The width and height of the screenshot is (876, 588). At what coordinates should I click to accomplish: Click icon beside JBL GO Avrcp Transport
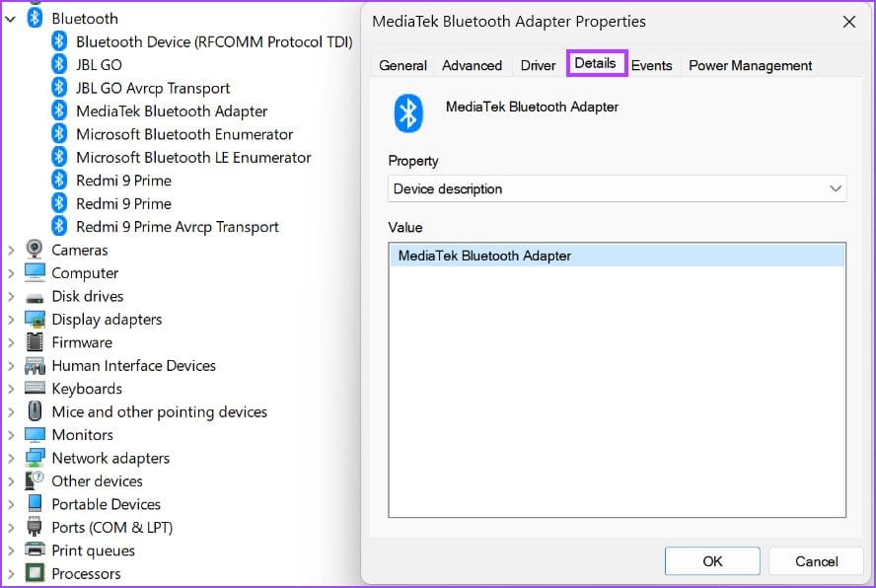tap(59, 88)
